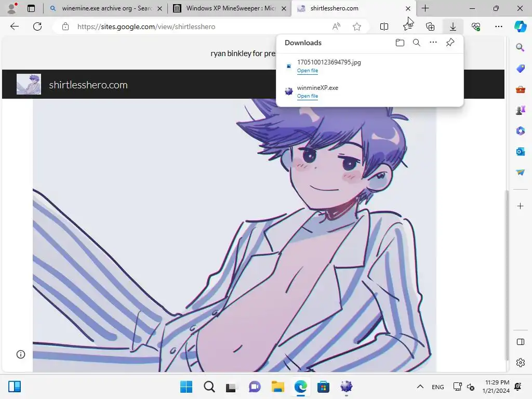
Task: Show hidden system tray icons
Action: pos(420,387)
